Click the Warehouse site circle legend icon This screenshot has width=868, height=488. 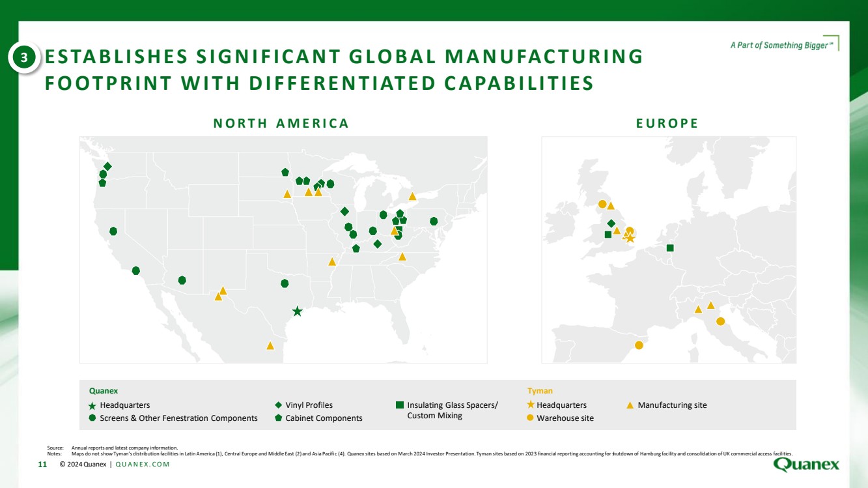pyautogui.click(x=530, y=418)
